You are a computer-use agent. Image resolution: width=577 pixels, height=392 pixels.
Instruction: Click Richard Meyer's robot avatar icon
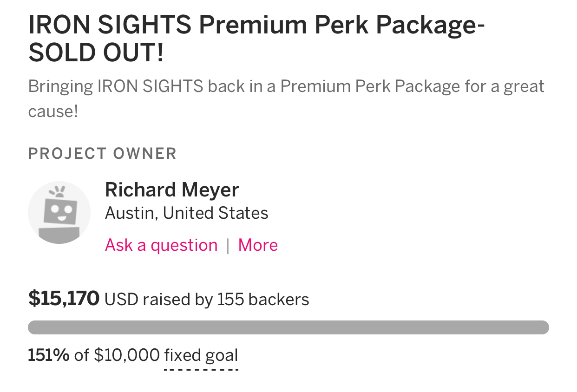pyautogui.click(x=59, y=213)
